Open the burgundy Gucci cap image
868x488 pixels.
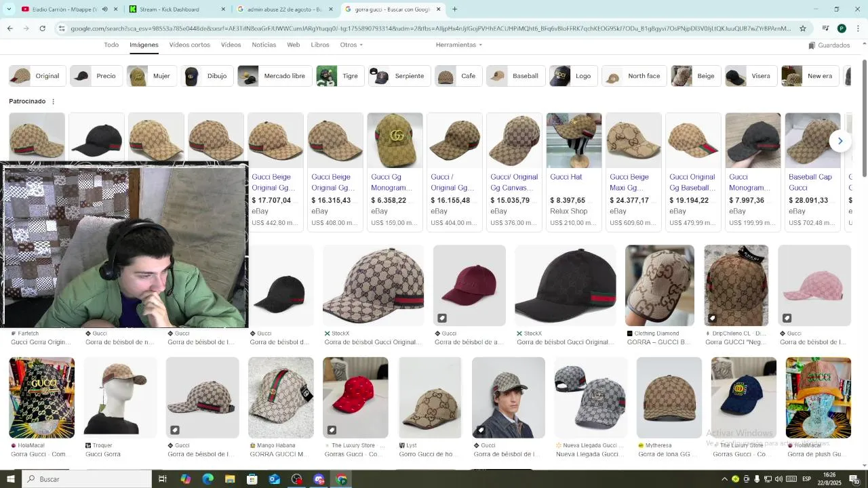point(469,285)
